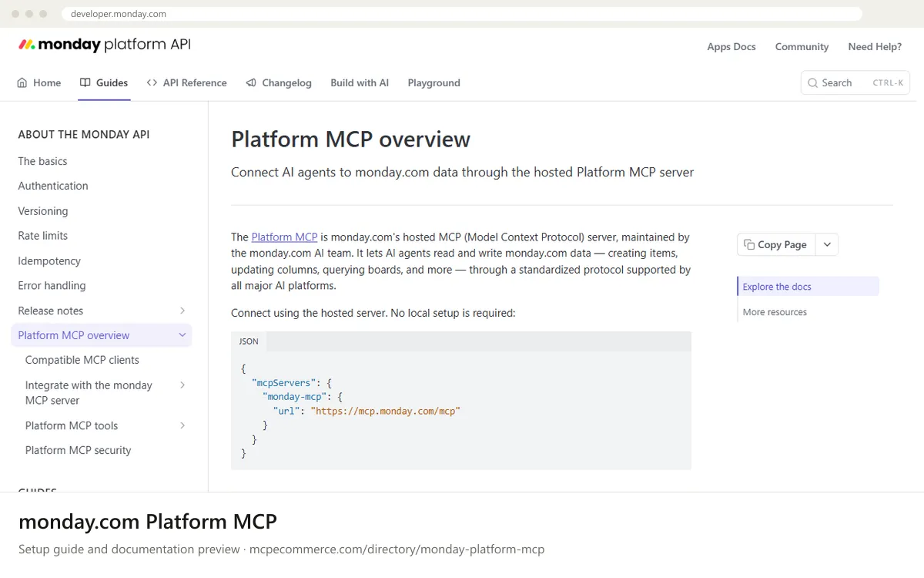Open the Apps Docs link
Screen dimensions: 924x578
[x=731, y=47]
